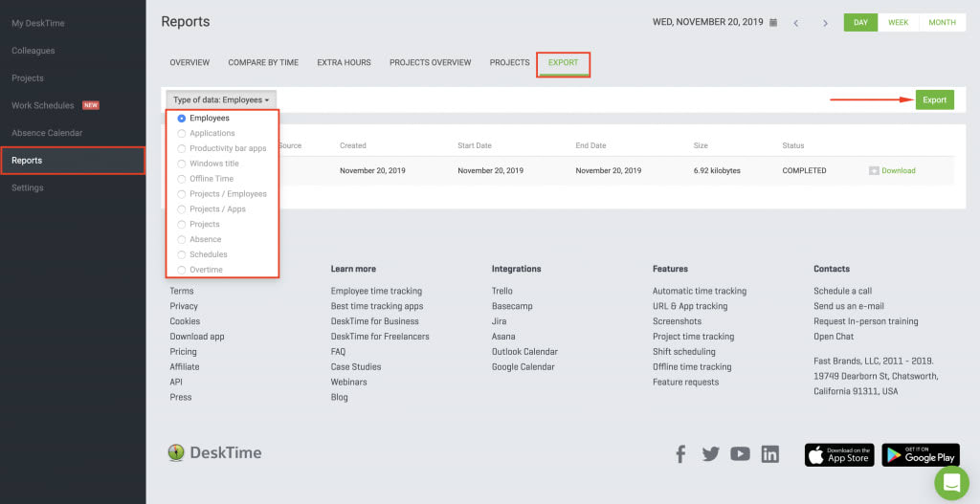Open the Jira integration link
The width and height of the screenshot is (980, 504).
tap(500, 321)
